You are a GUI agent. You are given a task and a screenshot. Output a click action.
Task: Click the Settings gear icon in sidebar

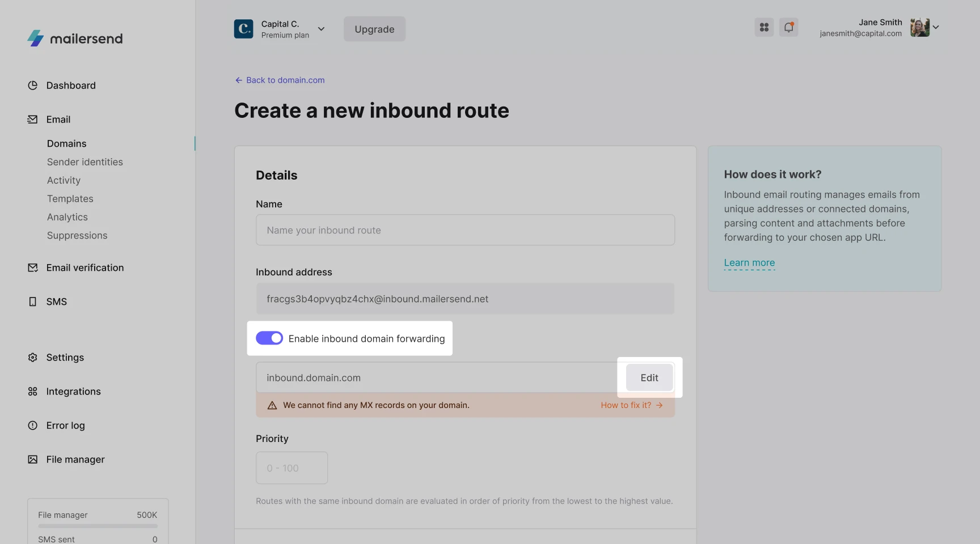(33, 358)
